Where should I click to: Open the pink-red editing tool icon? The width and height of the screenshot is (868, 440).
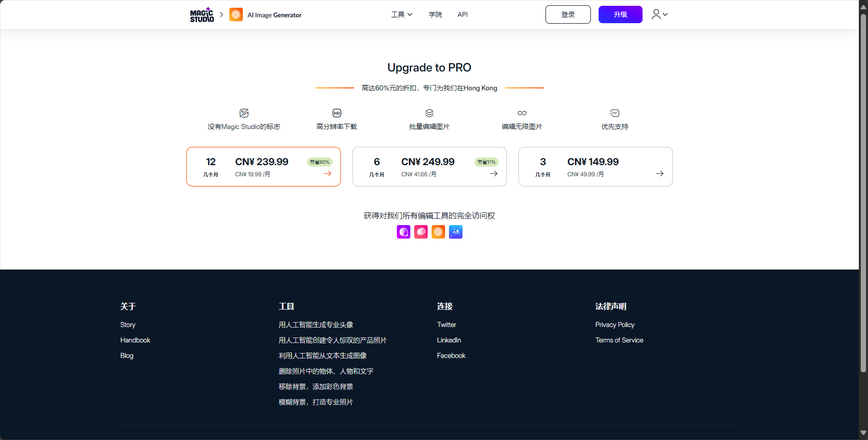(421, 232)
